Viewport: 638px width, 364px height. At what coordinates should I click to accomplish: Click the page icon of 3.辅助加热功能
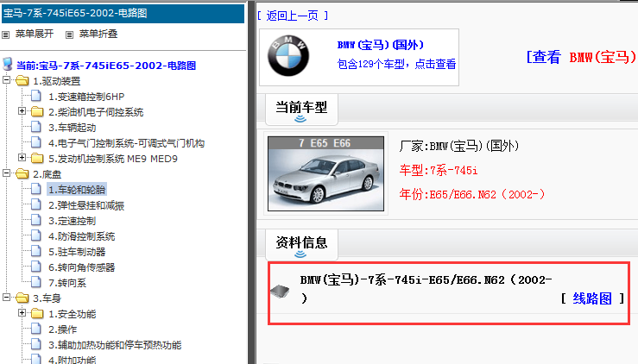pos(36,344)
